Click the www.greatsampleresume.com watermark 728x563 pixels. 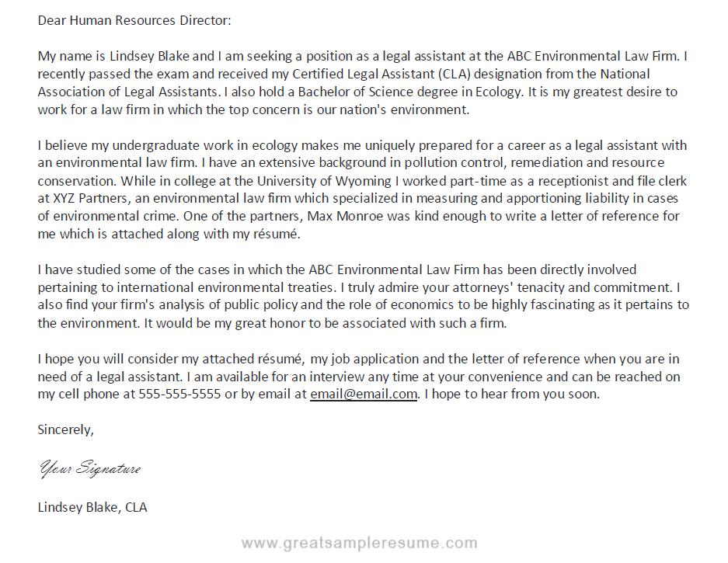(359, 543)
